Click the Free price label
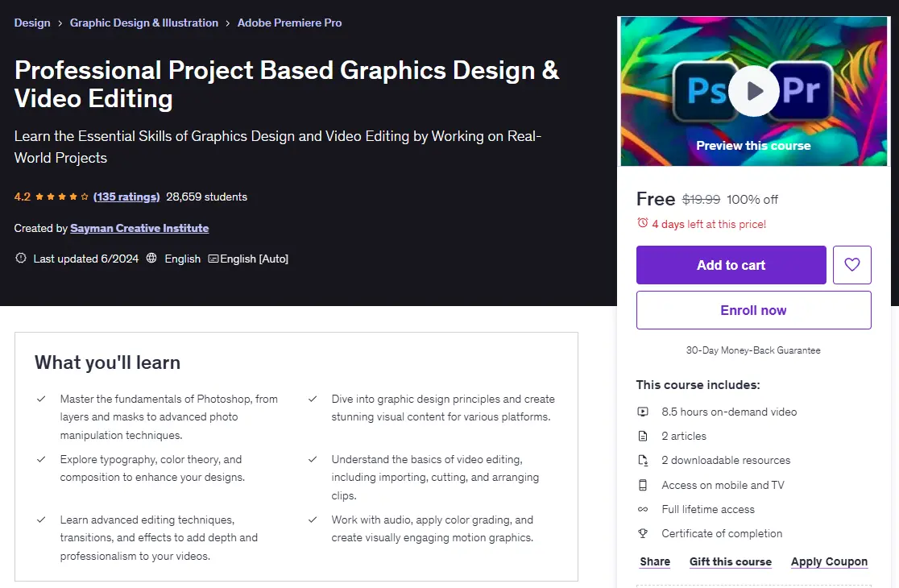The height and width of the screenshot is (588, 899). click(656, 199)
